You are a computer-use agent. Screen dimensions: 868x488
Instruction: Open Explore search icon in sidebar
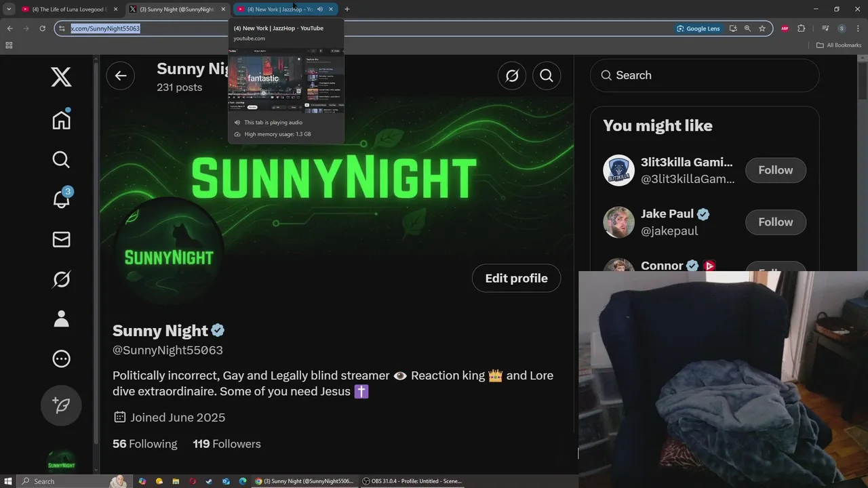(61, 159)
